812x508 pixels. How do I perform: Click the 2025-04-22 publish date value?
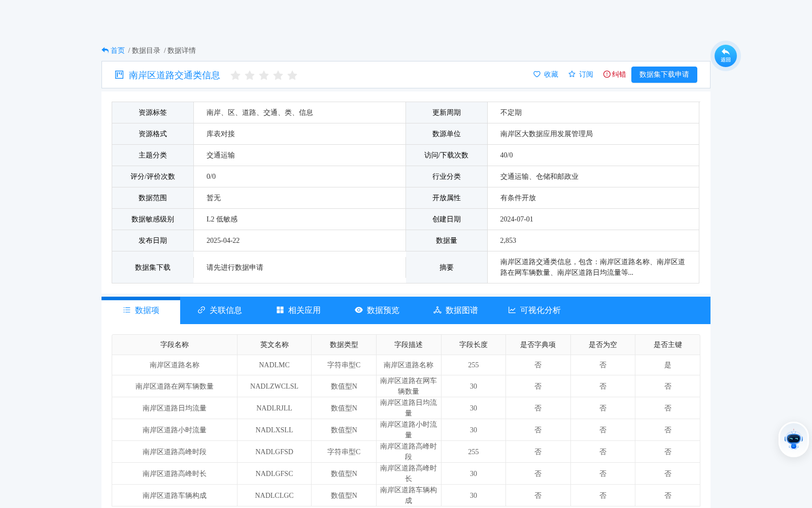click(x=223, y=241)
